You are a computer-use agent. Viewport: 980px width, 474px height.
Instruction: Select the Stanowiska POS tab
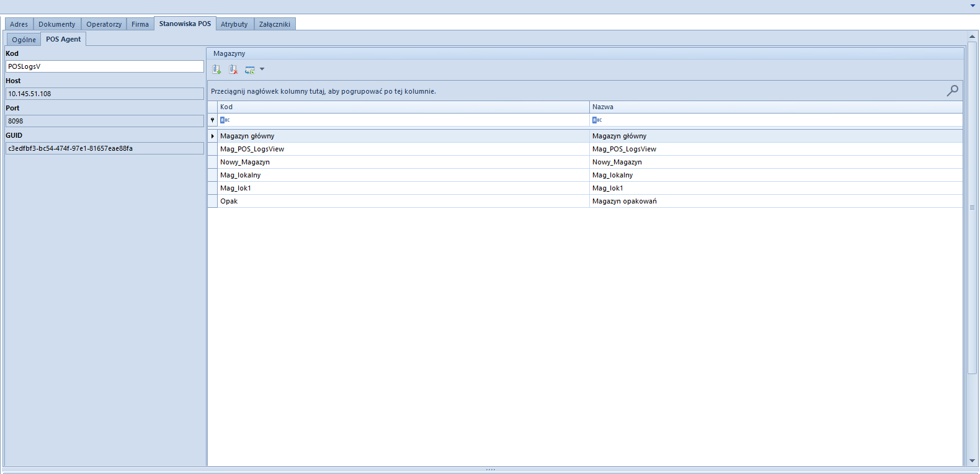[x=185, y=24]
